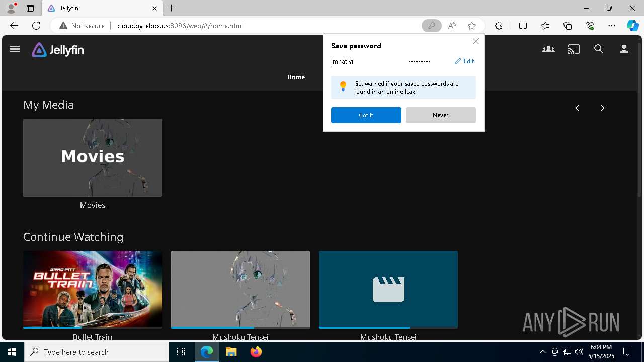This screenshot has width=644, height=362.
Task: Open user profile icon in Jellyfin
Action: (624, 49)
